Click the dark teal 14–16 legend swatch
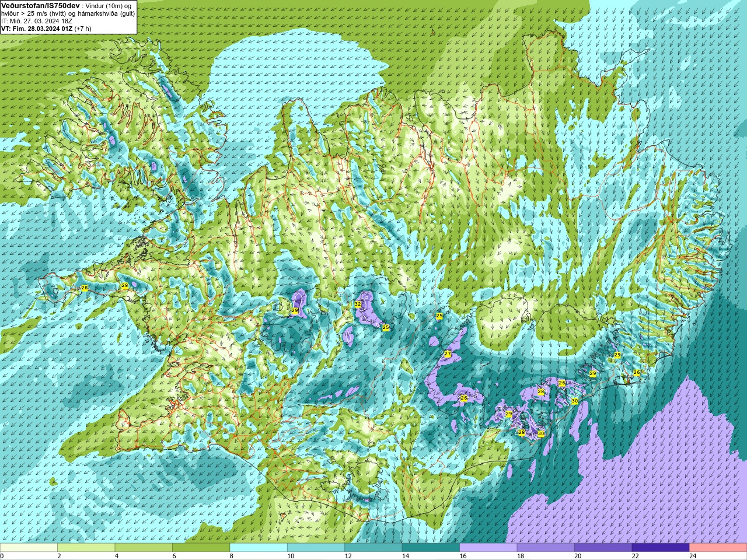The image size is (747, 560). click(x=431, y=548)
